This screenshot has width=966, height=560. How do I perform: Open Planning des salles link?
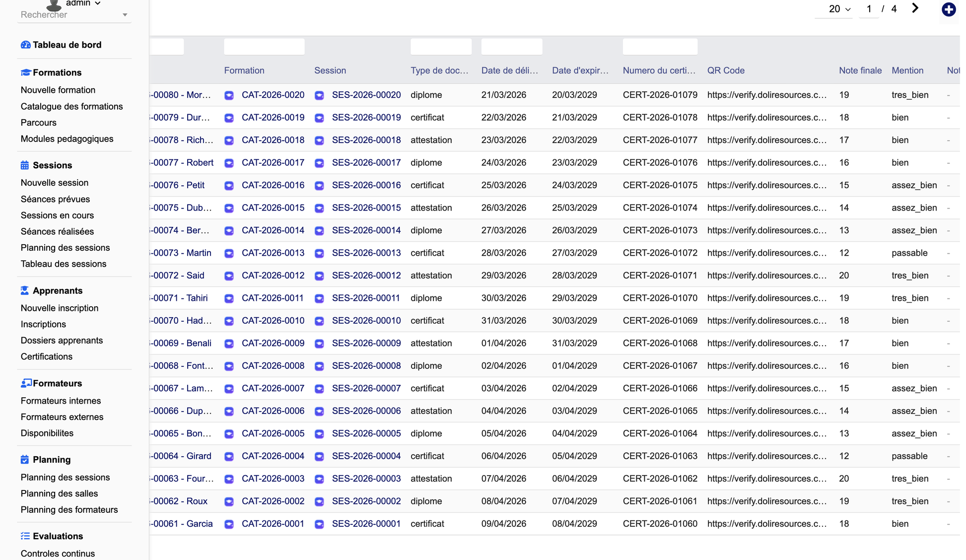pyautogui.click(x=59, y=493)
